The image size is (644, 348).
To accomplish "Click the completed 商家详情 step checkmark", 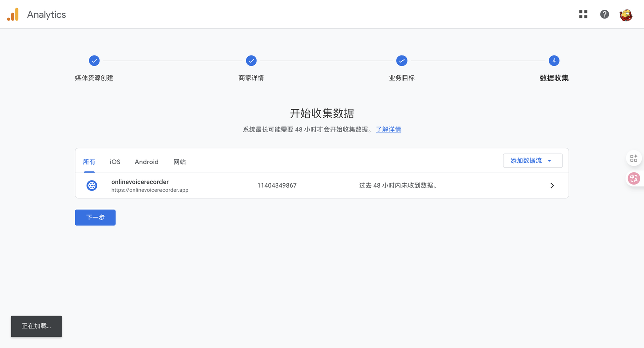I will [251, 61].
